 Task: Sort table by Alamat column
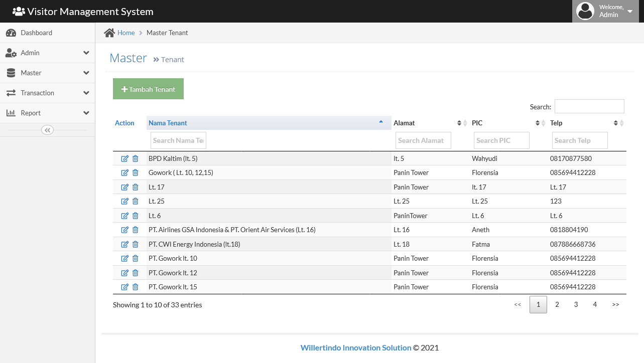pyautogui.click(x=431, y=123)
